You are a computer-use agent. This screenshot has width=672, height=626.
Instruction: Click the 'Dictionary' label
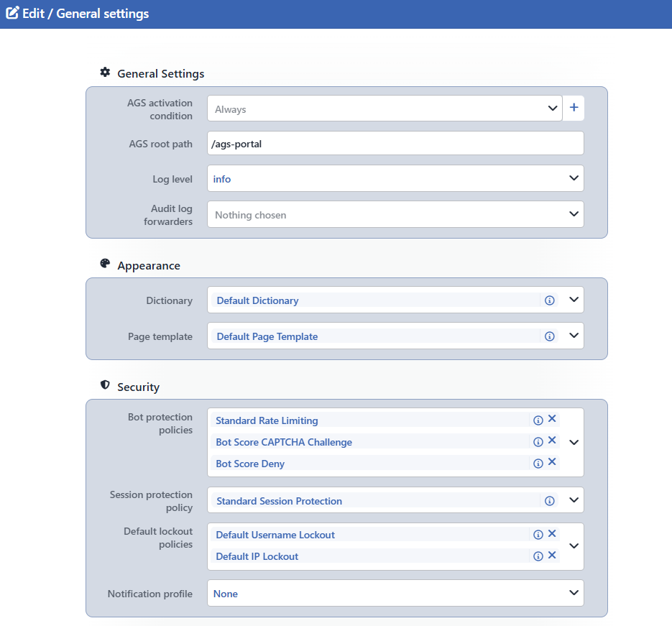coord(170,300)
